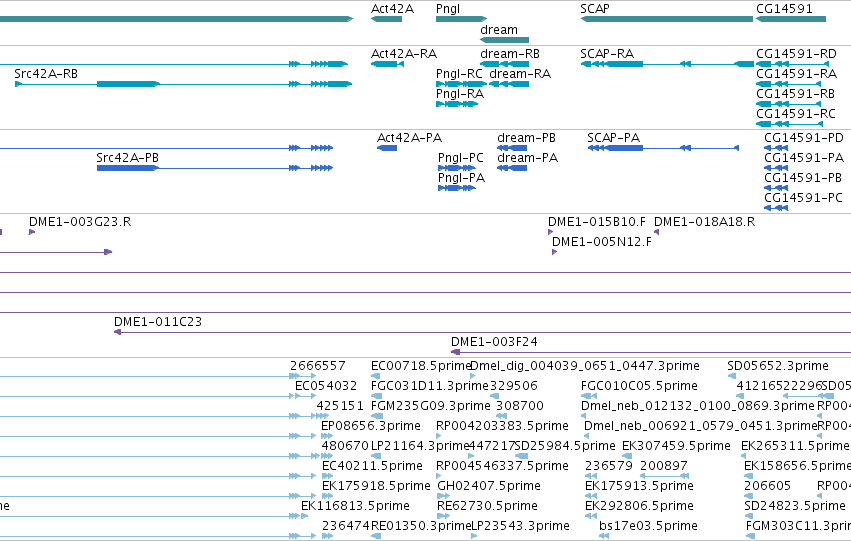Screen dimensions: 851x541
Task: Click the DME1-003G23.R clone end marker
Action: (32, 232)
